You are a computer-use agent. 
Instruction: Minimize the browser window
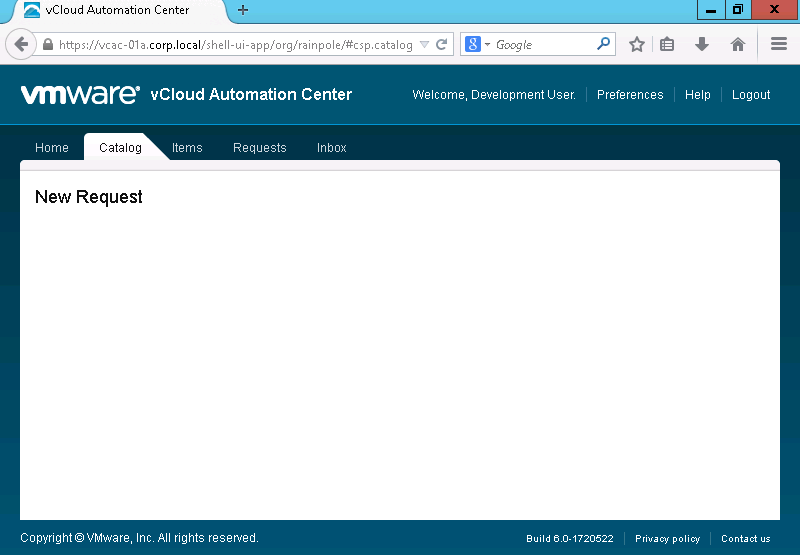tap(711, 9)
